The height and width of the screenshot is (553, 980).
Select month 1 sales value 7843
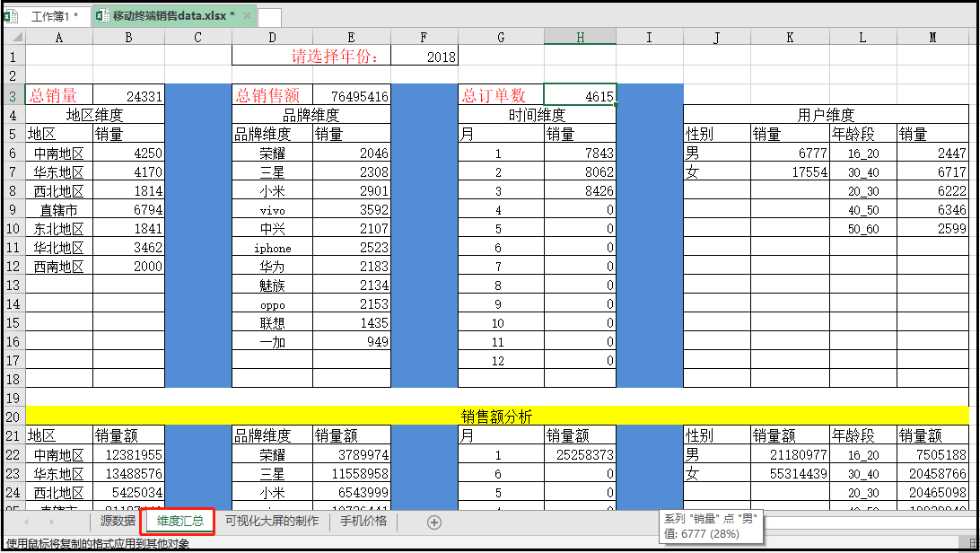[580, 154]
